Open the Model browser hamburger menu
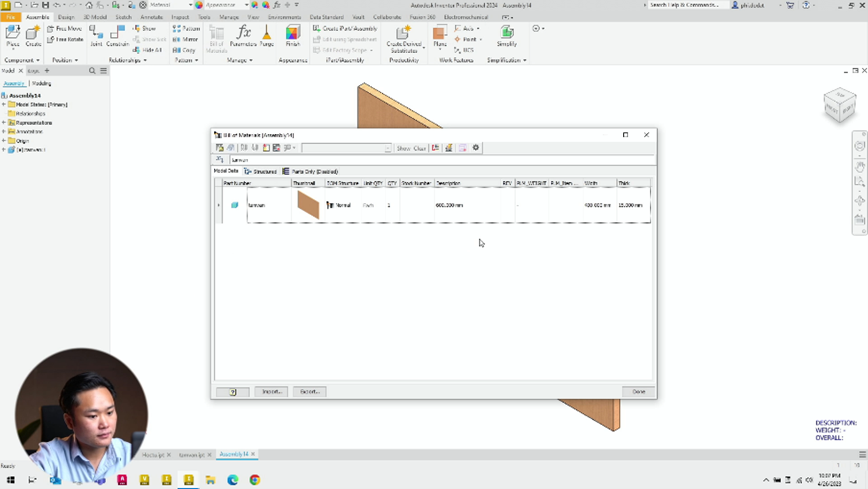Image resolution: width=868 pixels, height=489 pixels. [x=103, y=71]
